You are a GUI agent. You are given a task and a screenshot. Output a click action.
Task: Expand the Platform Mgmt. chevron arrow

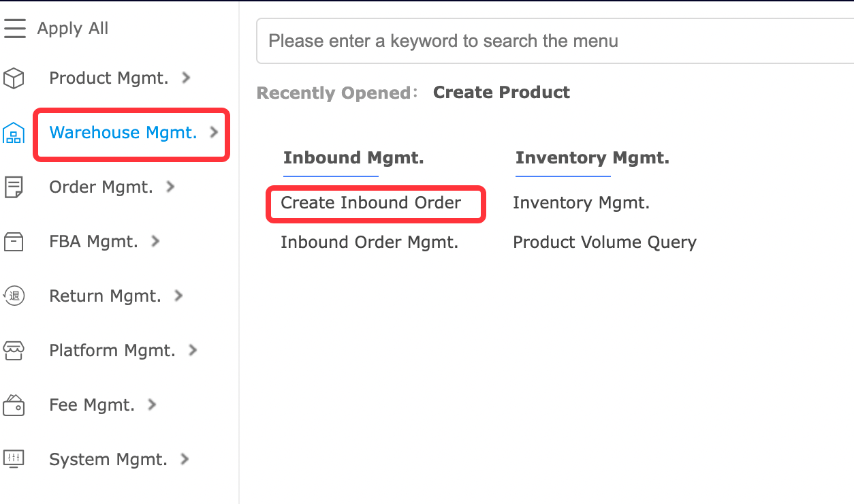point(193,351)
